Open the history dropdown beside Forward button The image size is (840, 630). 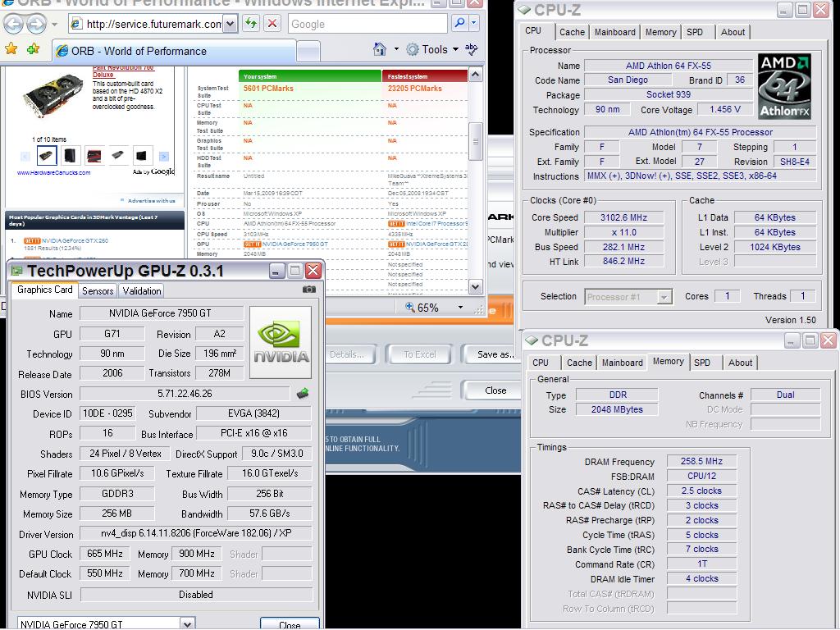click(x=54, y=25)
